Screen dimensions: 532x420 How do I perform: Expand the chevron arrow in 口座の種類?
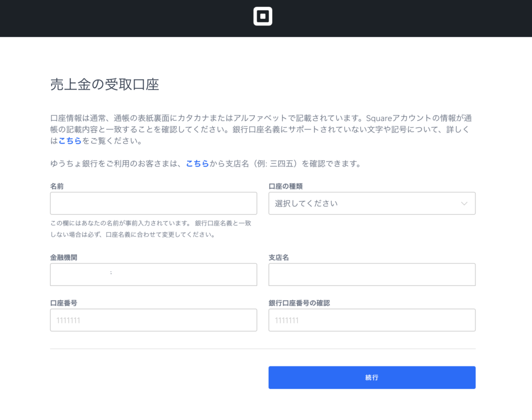tap(464, 204)
